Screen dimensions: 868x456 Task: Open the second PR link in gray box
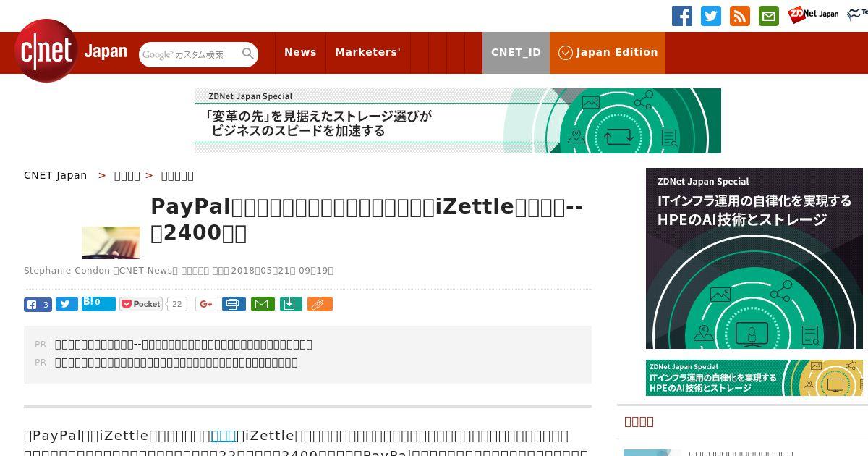point(176,363)
